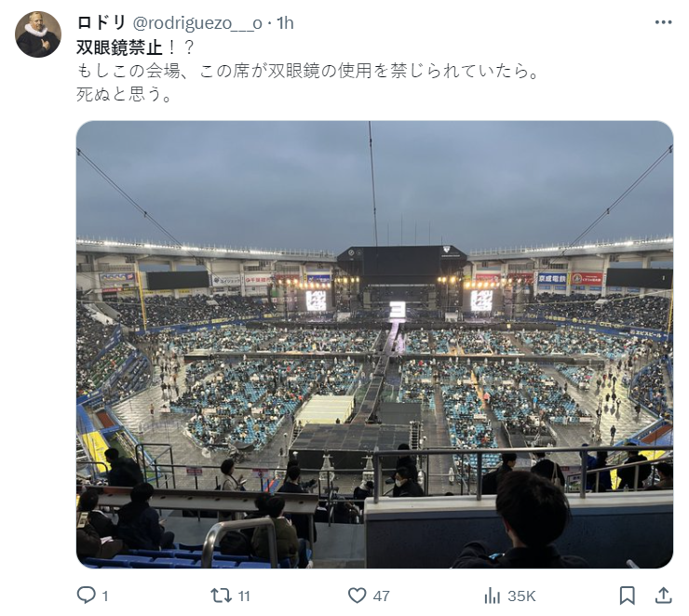Repost this tweet using the arrows icon
Screen dimensions: 689x616
tap(221, 596)
